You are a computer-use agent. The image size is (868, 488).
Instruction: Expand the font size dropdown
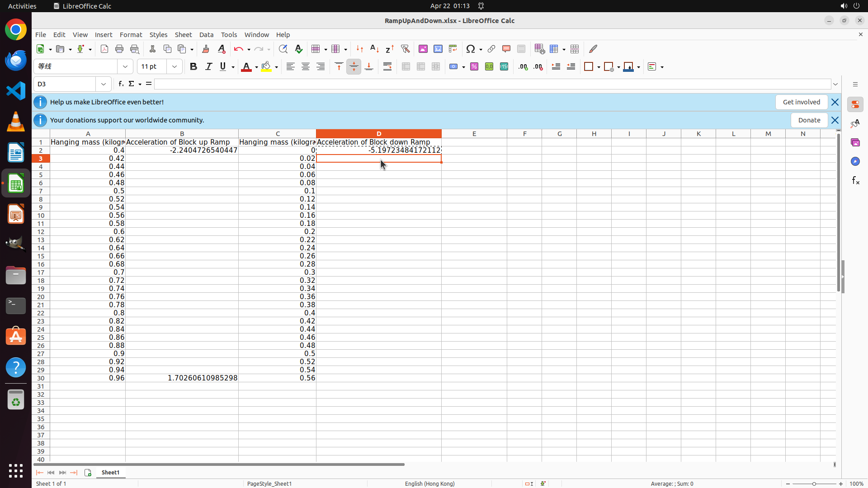[175, 67]
